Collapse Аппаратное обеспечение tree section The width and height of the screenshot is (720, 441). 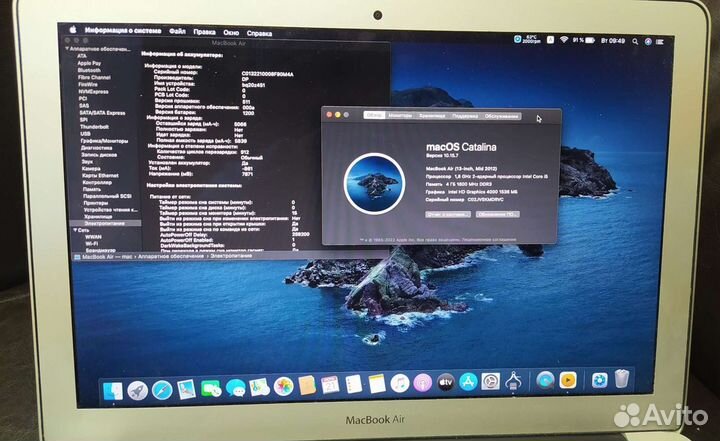click(x=67, y=48)
